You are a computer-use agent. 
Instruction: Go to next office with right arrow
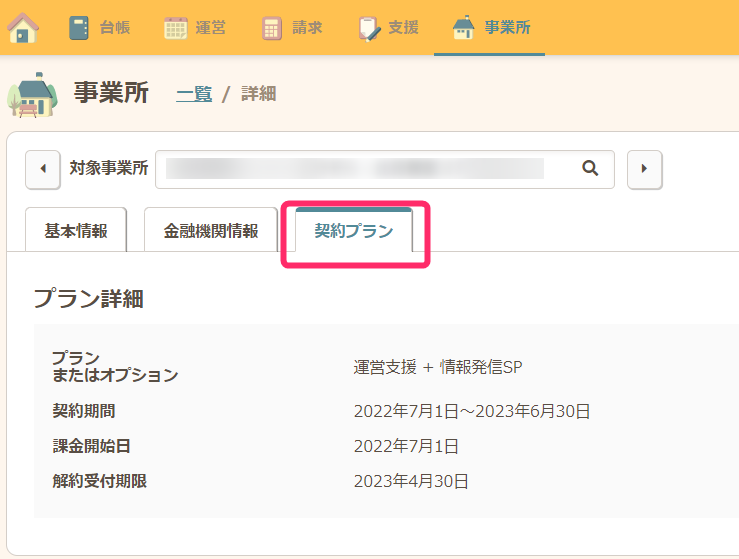[x=644, y=169]
